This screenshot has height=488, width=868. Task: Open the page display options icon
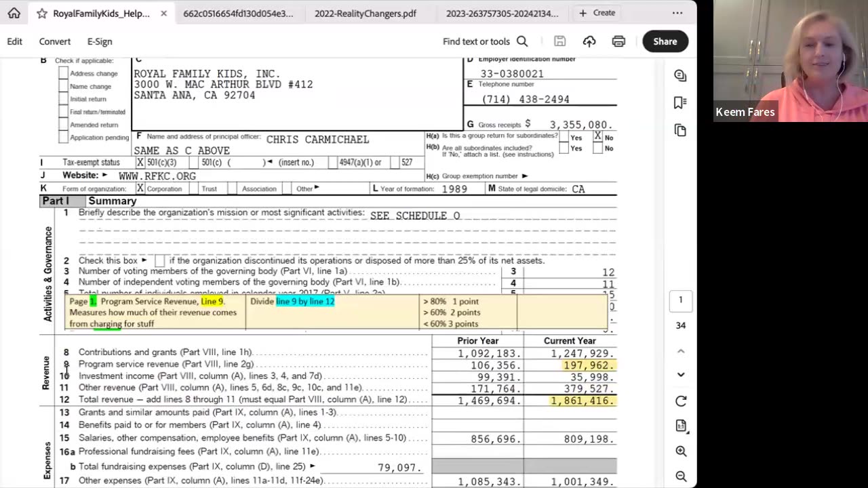pyautogui.click(x=681, y=426)
